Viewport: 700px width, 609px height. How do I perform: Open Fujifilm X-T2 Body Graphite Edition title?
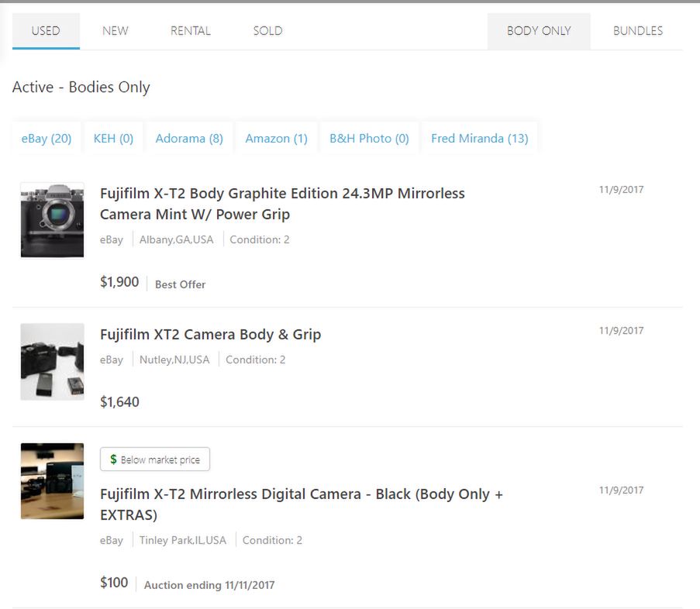pos(282,204)
